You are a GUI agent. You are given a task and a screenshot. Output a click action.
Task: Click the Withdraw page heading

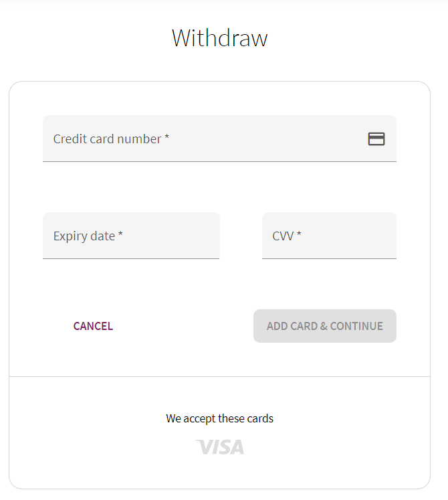[x=220, y=38]
